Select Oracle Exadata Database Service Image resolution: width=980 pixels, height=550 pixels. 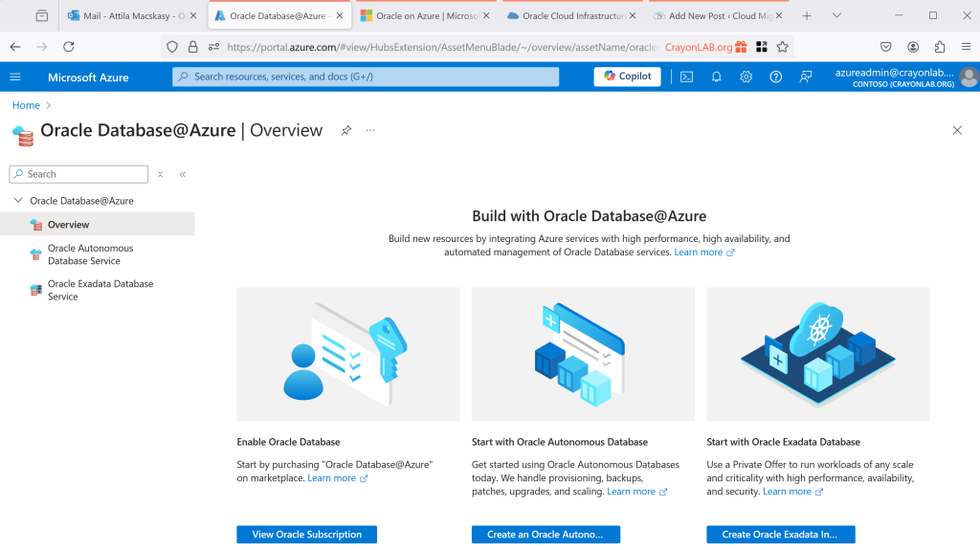(x=100, y=290)
